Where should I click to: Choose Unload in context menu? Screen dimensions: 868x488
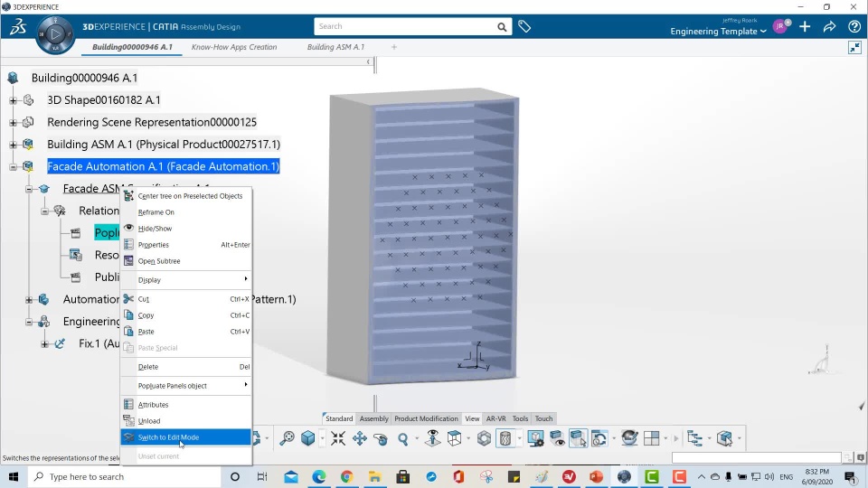tap(186, 421)
